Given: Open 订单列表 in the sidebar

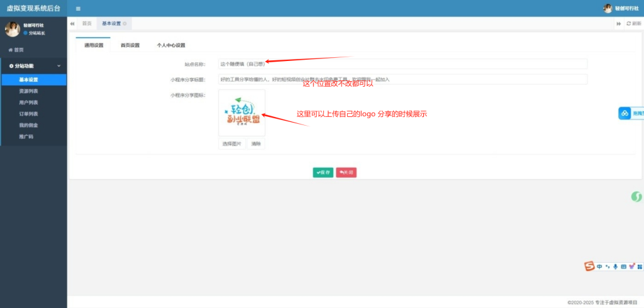Looking at the screenshot, I should click(28, 114).
